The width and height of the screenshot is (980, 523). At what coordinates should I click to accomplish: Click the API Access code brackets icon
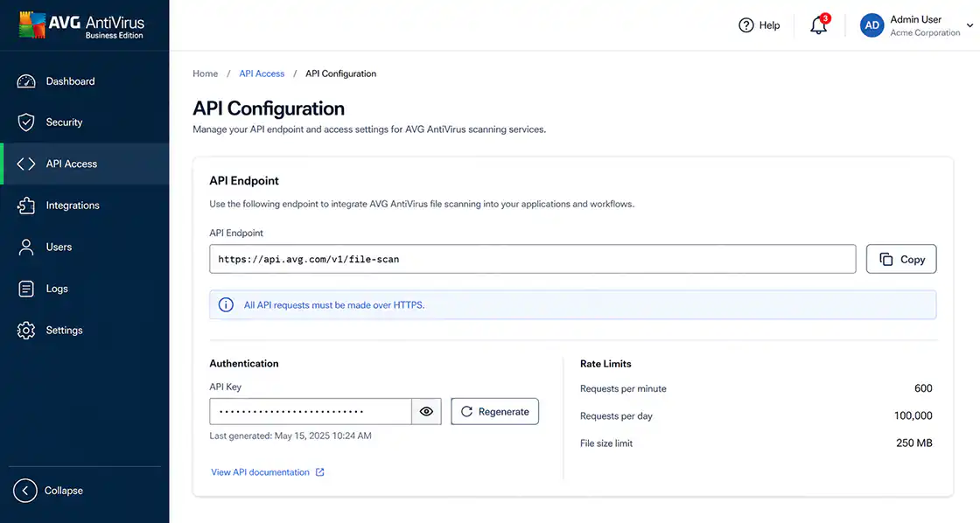pos(26,164)
